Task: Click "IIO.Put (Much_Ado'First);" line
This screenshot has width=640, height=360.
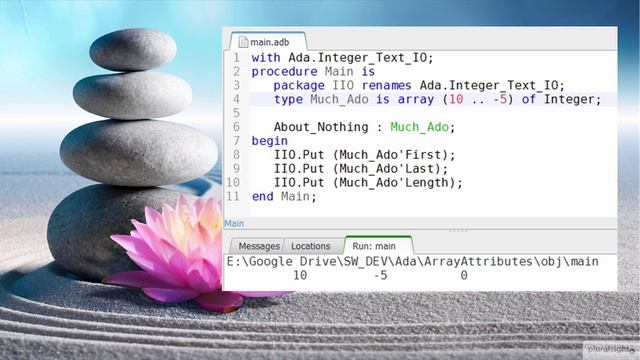Action: (364, 155)
